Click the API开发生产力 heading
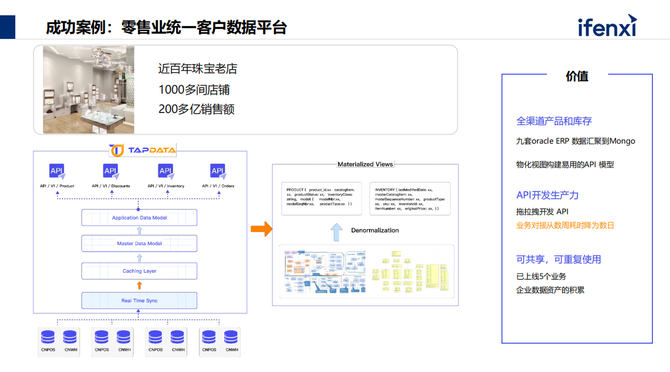Viewport: 670px width, 372px height. coord(547,195)
